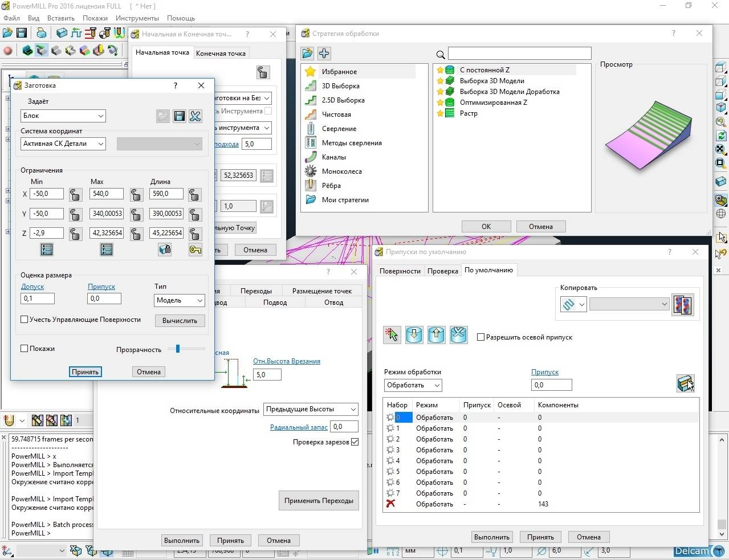
Task: Open the Режим обработки Обработать dropdown
Action: (x=413, y=386)
